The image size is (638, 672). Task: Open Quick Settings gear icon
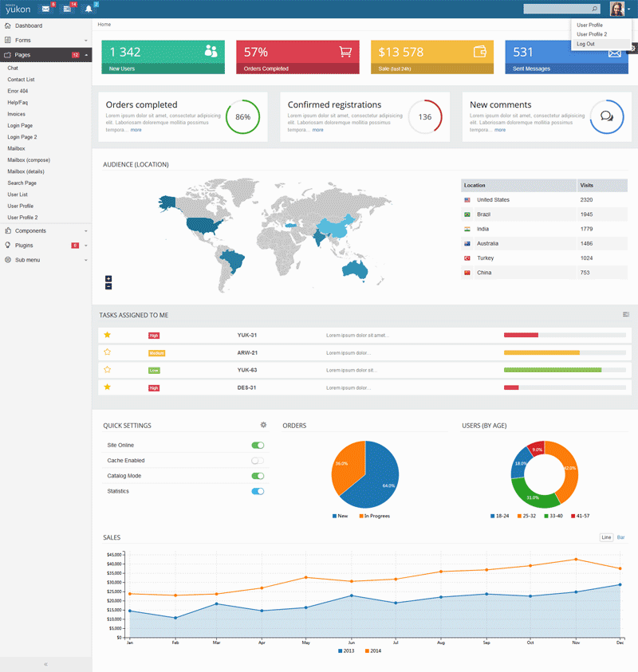[x=264, y=425]
